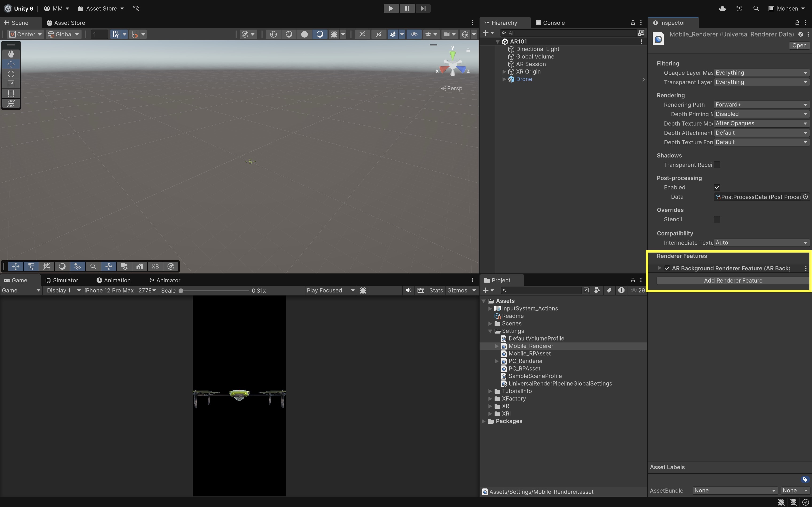Select the Rect transform tool

(x=11, y=94)
